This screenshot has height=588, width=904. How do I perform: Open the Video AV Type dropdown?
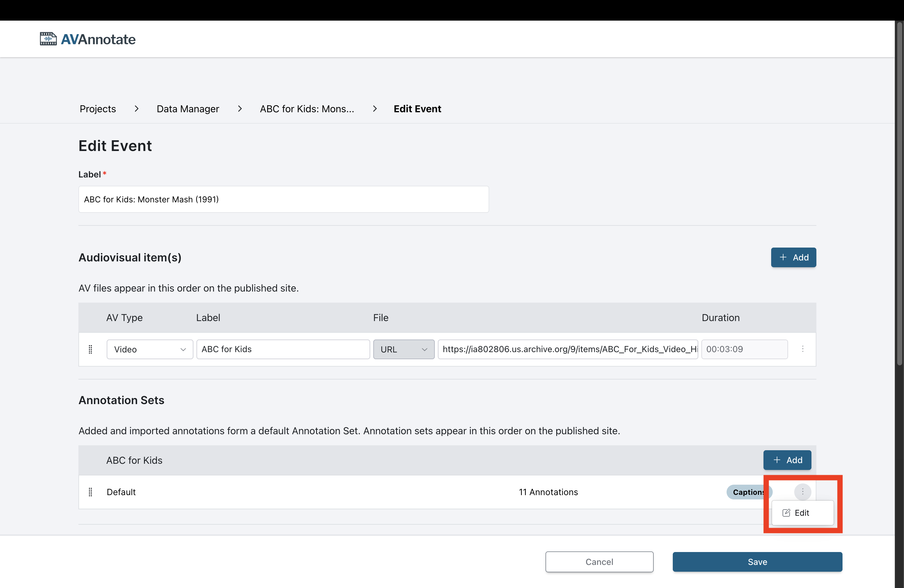pos(150,349)
